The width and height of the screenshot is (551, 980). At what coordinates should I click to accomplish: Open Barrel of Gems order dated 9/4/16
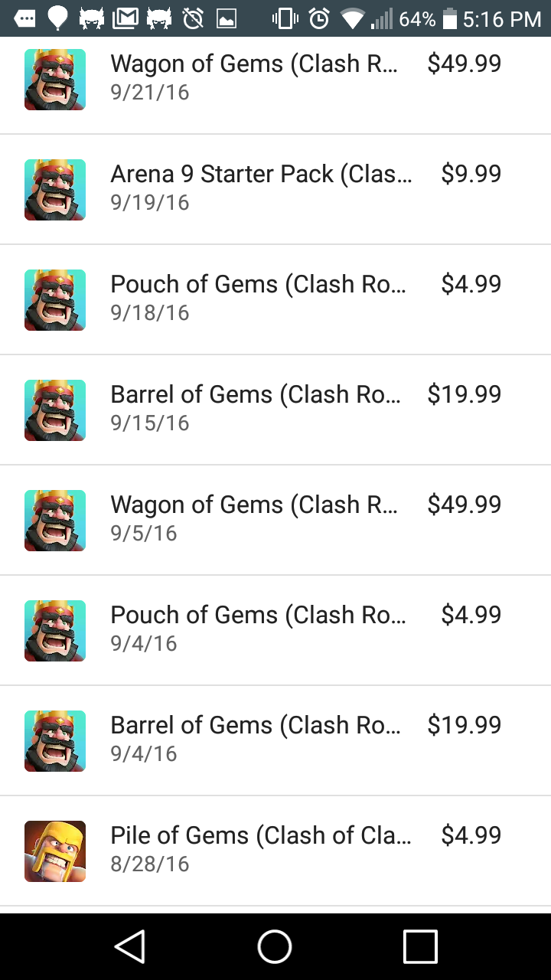tap(275, 741)
